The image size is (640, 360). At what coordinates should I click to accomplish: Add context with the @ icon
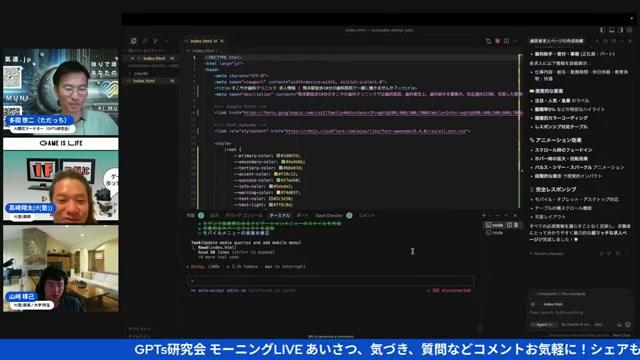click(533, 304)
